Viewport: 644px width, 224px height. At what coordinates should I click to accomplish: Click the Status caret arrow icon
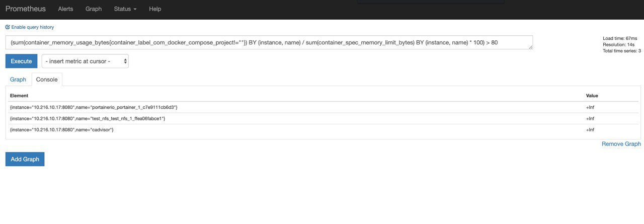[x=135, y=10]
